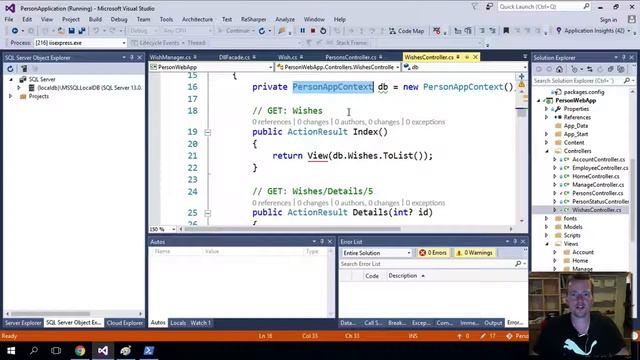
Task: Click Error List search magnifier icon
Action: click(518, 264)
